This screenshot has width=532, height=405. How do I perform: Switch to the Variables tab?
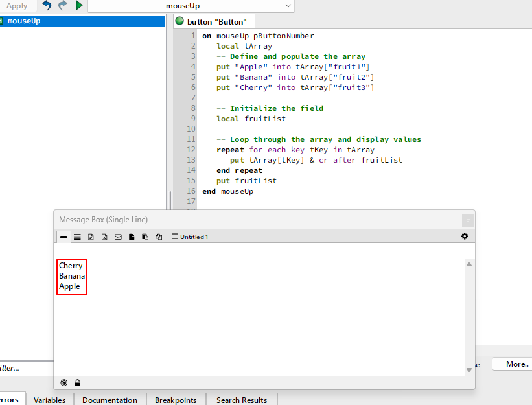click(50, 400)
